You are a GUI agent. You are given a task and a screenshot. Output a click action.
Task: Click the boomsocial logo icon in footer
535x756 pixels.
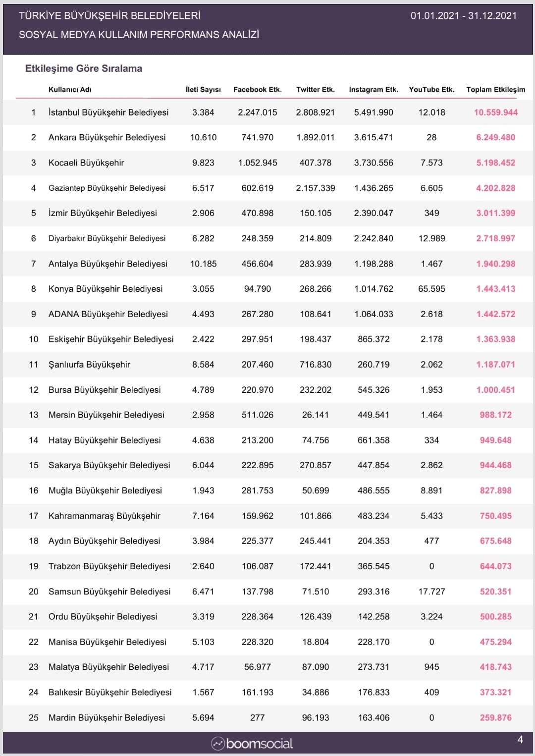click(x=218, y=744)
